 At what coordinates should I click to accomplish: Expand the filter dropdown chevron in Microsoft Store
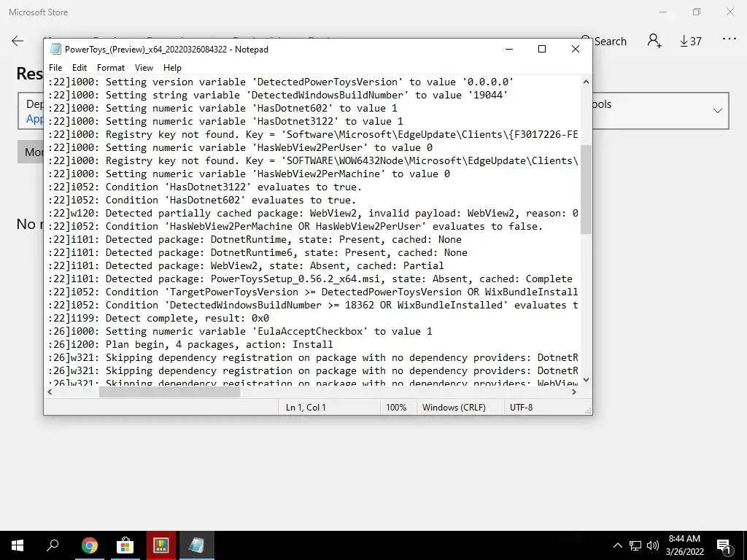[x=718, y=111]
